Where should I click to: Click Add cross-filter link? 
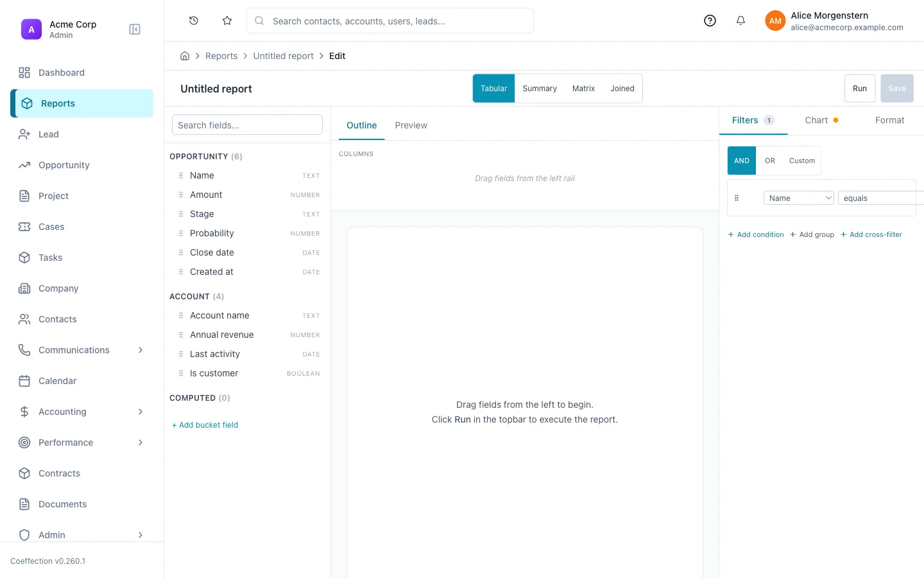(871, 234)
